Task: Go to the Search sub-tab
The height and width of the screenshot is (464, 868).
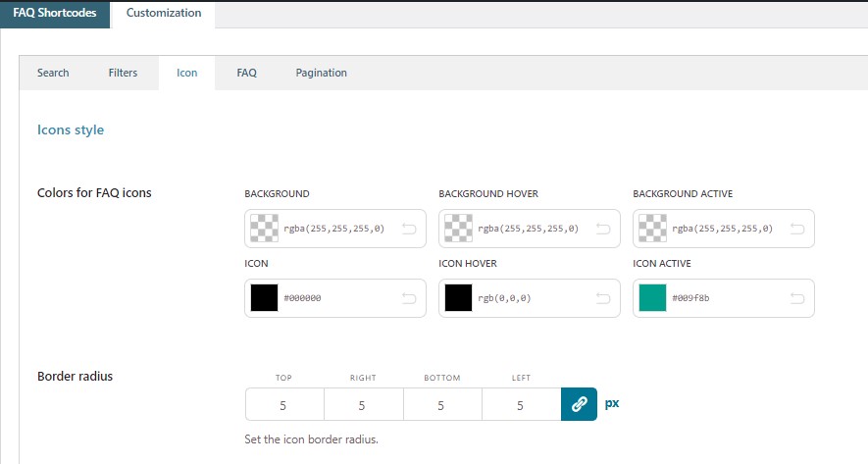Action: [x=53, y=73]
